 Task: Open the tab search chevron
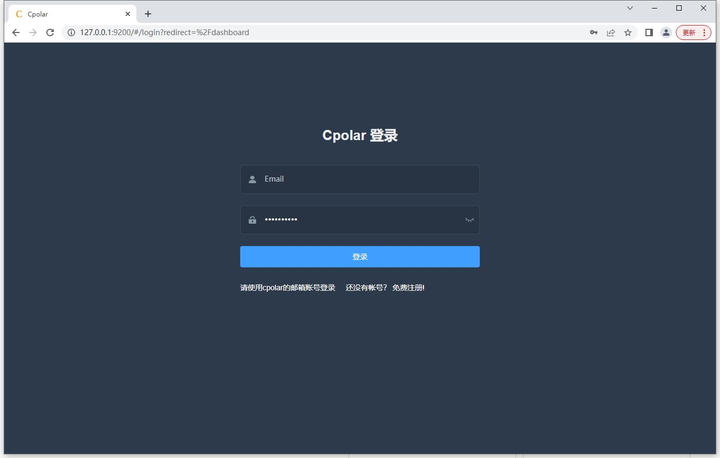point(630,8)
